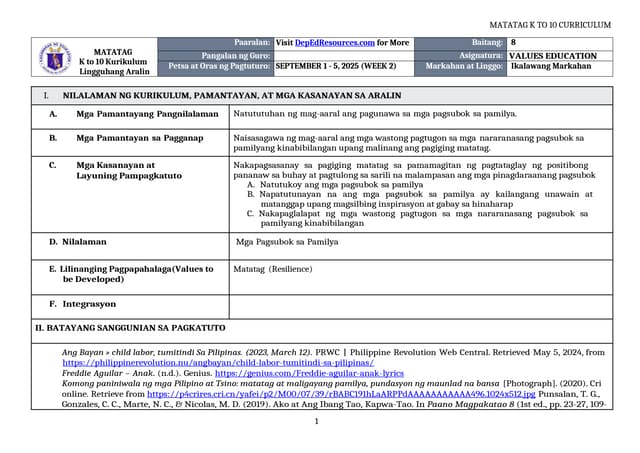The width and height of the screenshot is (640, 453).
Task: Select the Batayang Sanggunian sa Pagkatuto heading
Action: [124, 327]
